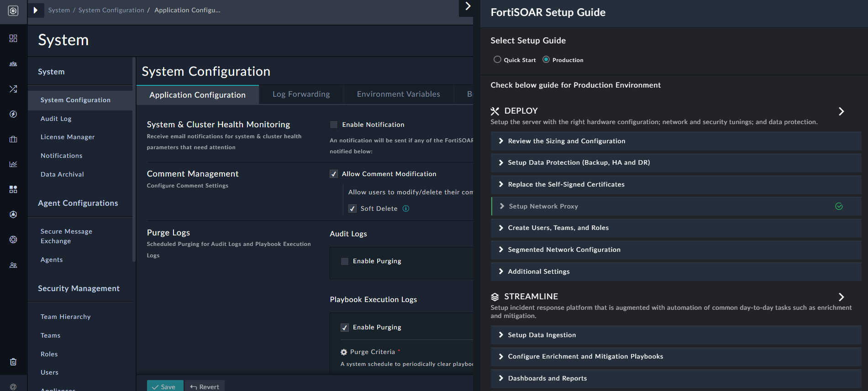Click the three-people group icon in sidebar

click(13, 64)
